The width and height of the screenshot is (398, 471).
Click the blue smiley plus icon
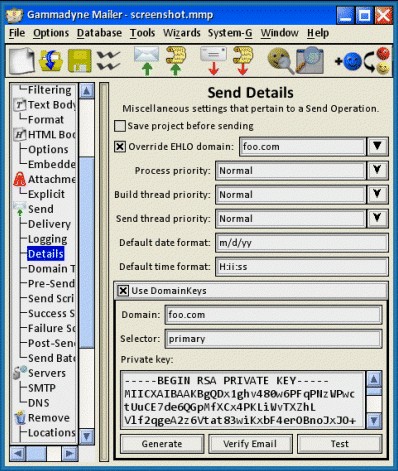coord(349,61)
